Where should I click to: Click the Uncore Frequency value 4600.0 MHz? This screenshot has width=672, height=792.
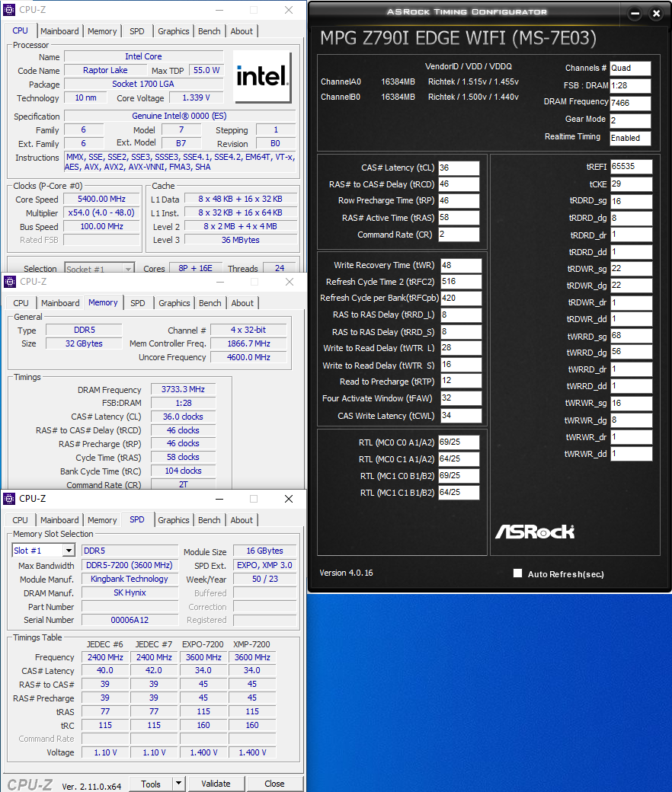pyautogui.click(x=248, y=357)
